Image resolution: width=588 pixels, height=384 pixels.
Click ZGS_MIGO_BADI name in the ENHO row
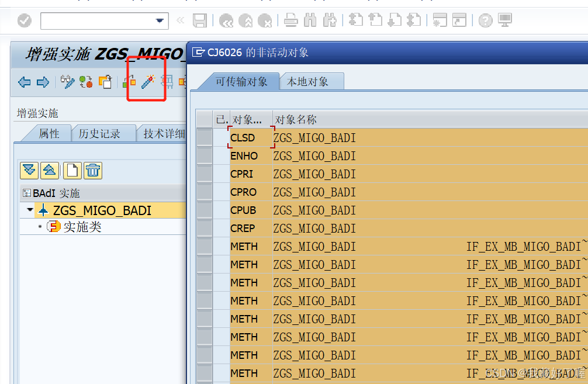pos(314,155)
